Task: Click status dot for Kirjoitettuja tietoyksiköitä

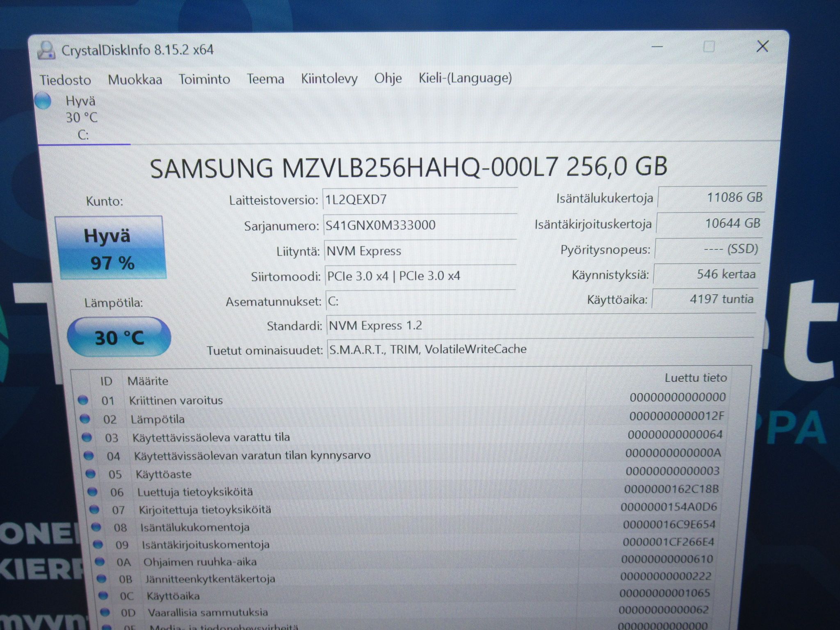Action: pos(94,509)
